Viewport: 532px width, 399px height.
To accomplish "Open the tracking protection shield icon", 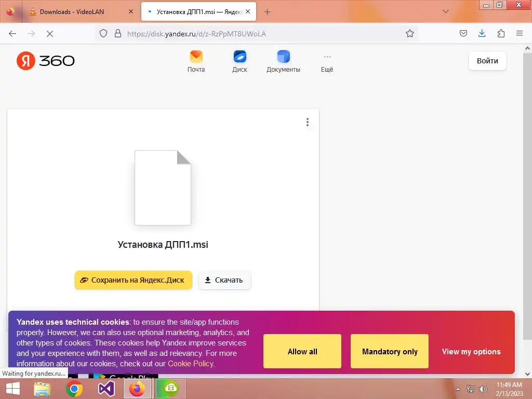I will click(x=103, y=34).
